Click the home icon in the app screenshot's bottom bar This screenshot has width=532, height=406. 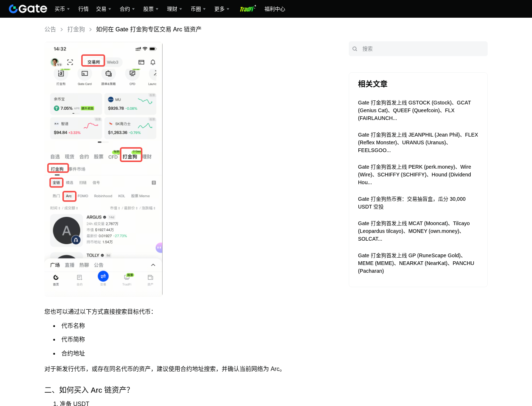[56, 277]
